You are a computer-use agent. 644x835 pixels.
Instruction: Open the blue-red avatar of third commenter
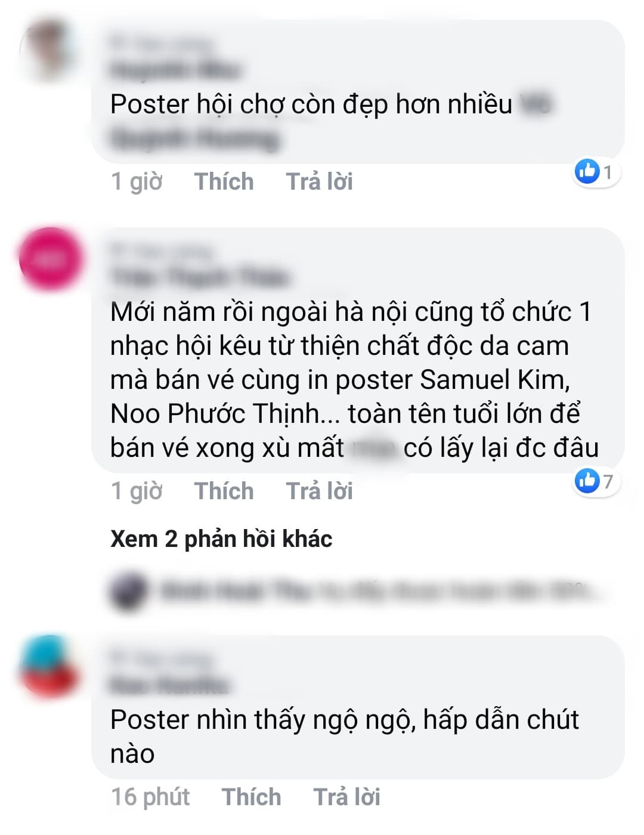[x=50, y=667]
